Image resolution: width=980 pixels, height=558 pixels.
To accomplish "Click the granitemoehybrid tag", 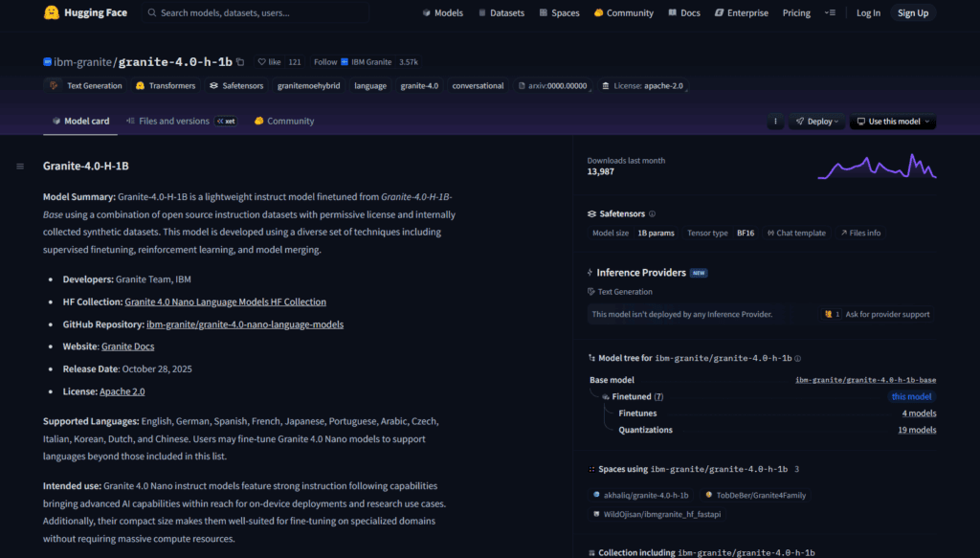I will click(x=309, y=85).
